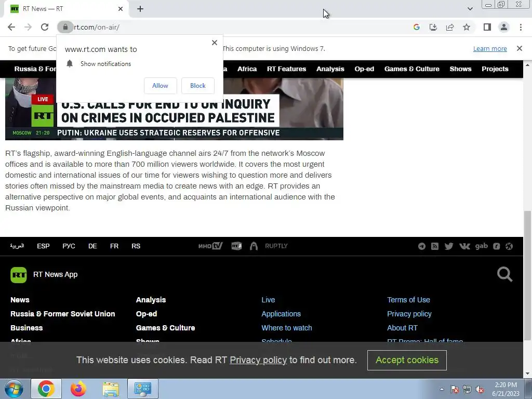This screenshot has width=532, height=399.
Task: Switch to FR language edition
Action: [x=114, y=246]
